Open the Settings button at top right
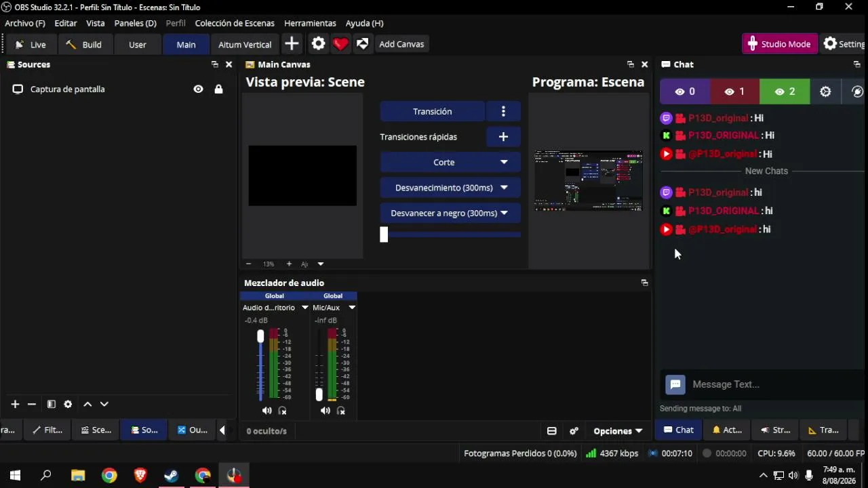868x488 pixels. click(844, 44)
